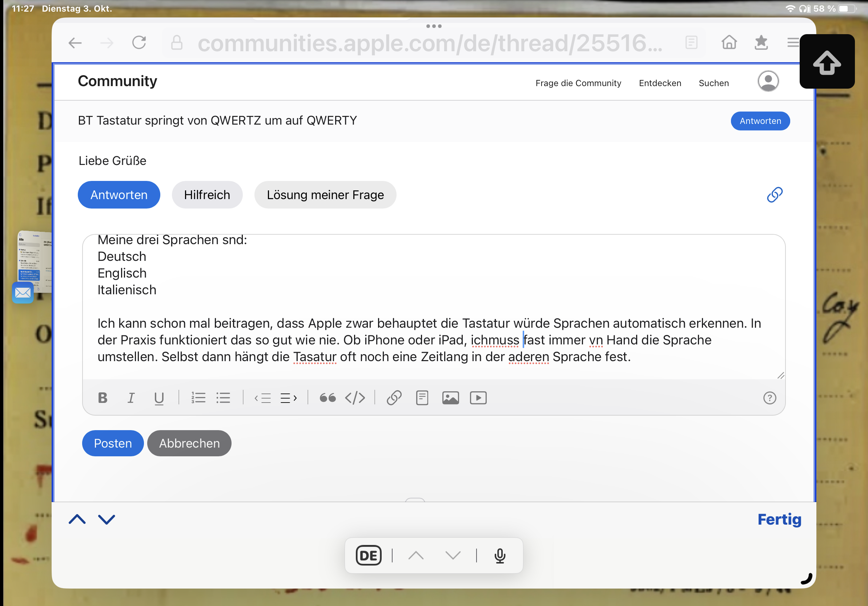Open the Entdecken menu item
This screenshot has width=868, height=606.
pos(660,83)
